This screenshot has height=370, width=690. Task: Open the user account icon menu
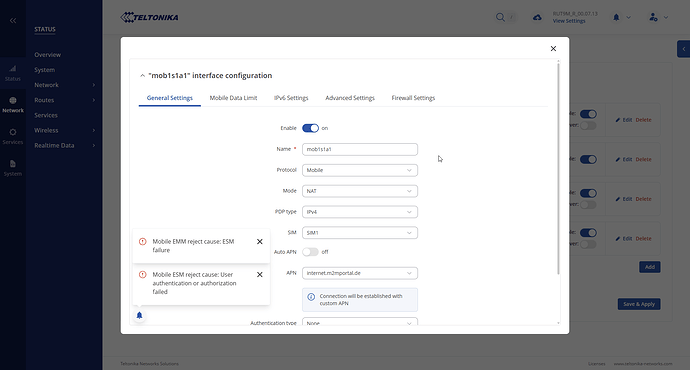coord(653,17)
